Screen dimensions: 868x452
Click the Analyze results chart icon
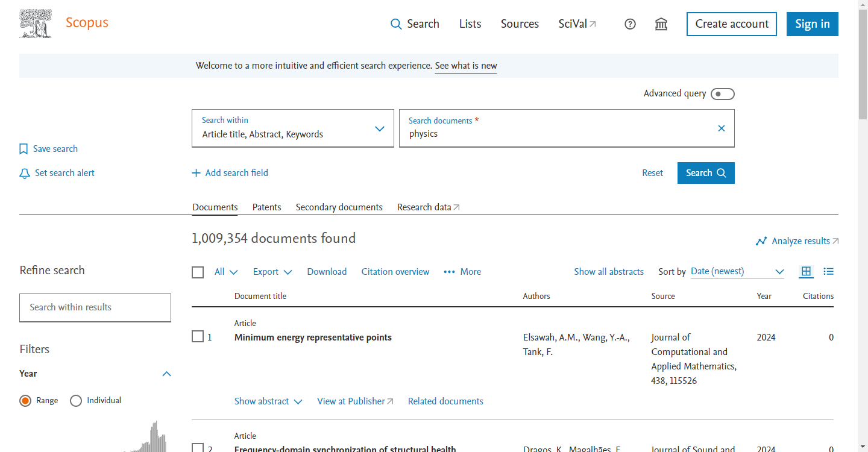pyautogui.click(x=761, y=241)
